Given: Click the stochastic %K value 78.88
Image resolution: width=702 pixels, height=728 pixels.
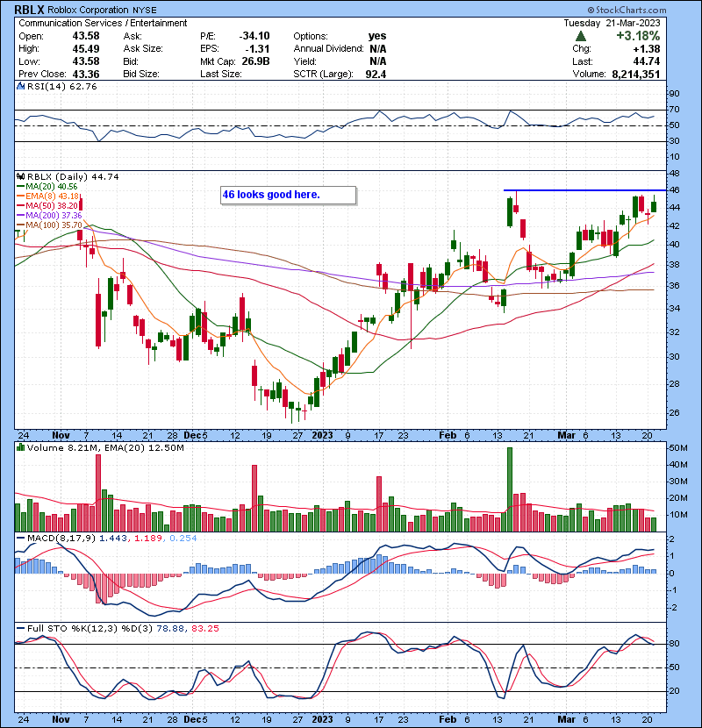Looking at the screenshot, I should [x=170, y=628].
